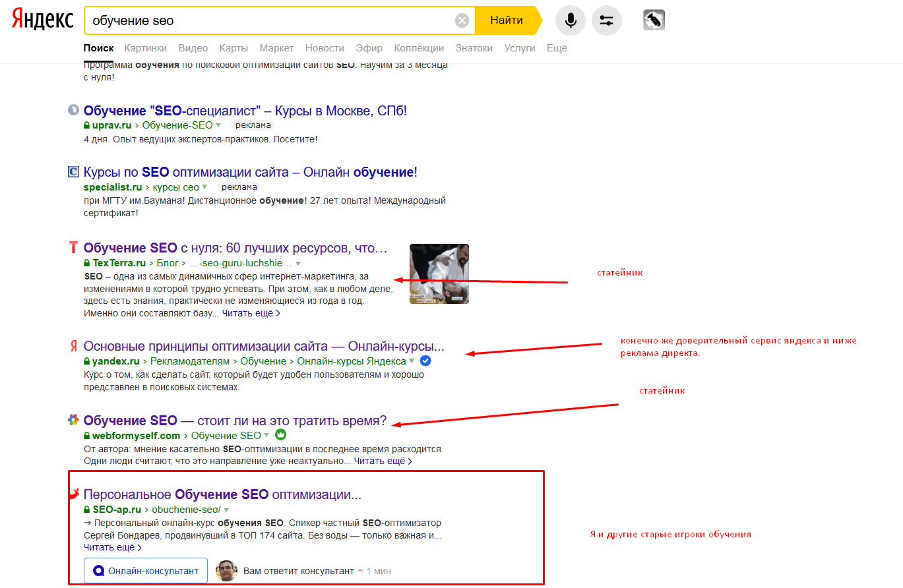Open the Yandex logo homepage
903x588 pixels.
coord(43,20)
